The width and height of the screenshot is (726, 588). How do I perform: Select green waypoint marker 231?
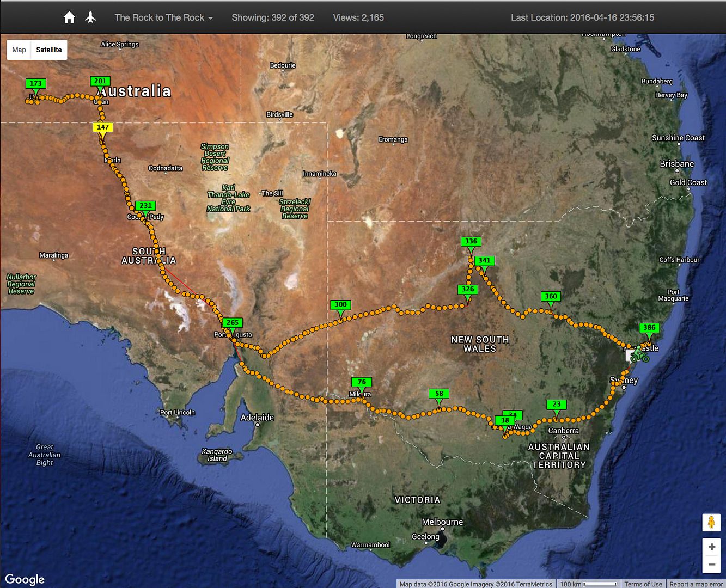pyautogui.click(x=145, y=206)
